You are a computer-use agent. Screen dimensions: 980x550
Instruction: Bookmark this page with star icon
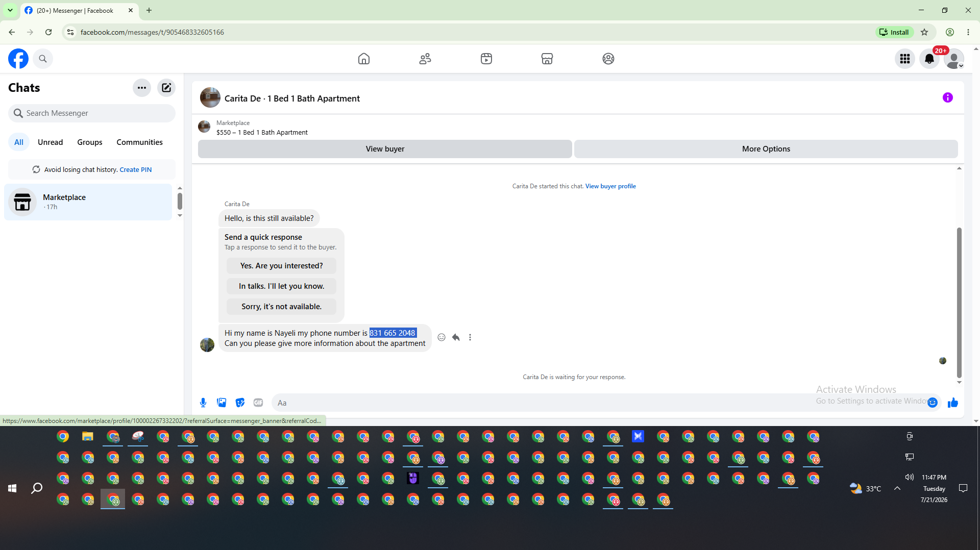[x=924, y=32]
